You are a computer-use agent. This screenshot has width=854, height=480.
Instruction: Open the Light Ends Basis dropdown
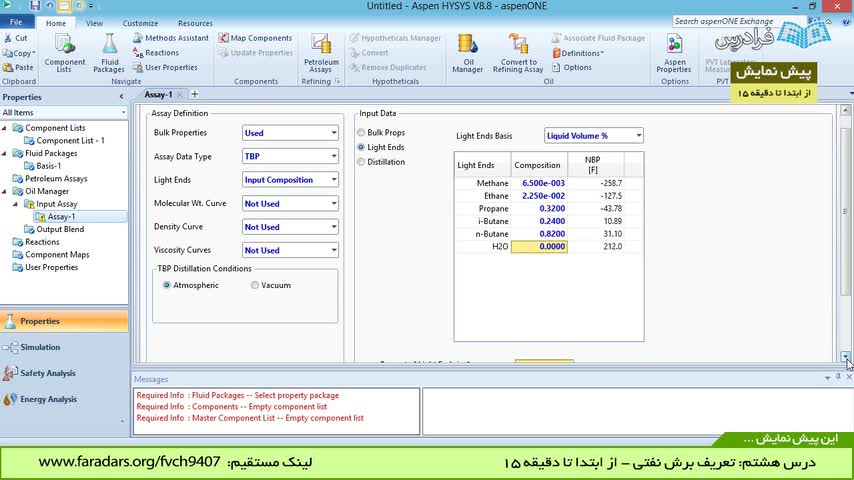(x=594, y=136)
